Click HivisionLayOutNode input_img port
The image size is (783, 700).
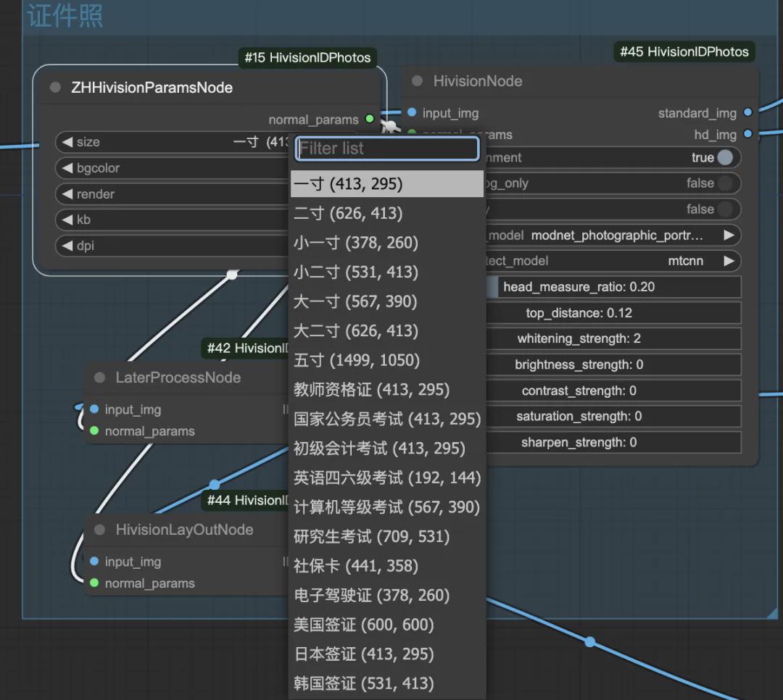pyautogui.click(x=94, y=561)
